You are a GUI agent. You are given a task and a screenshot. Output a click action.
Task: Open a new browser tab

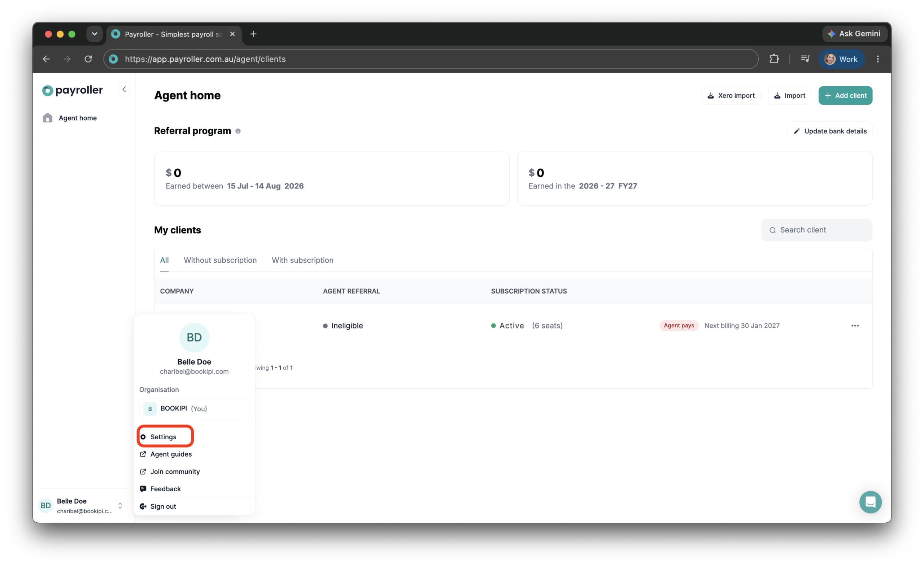tap(253, 34)
